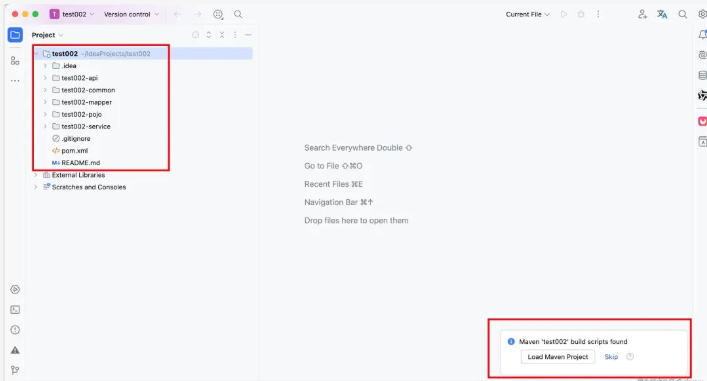
Task: Expand the .idea folder
Action: [45, 66]
